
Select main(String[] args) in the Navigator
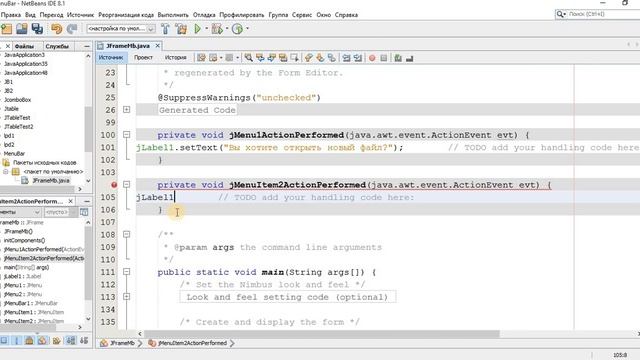coord(27,267)
